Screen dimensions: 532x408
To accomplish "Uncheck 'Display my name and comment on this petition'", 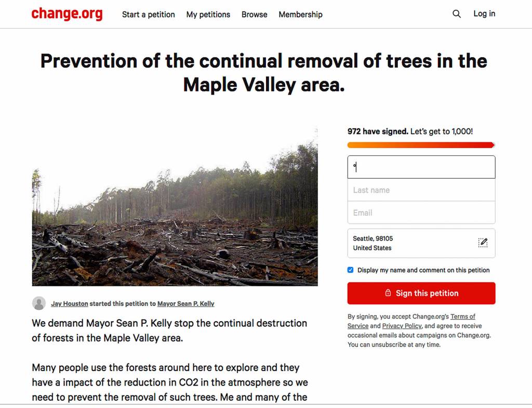I will pyautogui.click(x=350, y=270).
